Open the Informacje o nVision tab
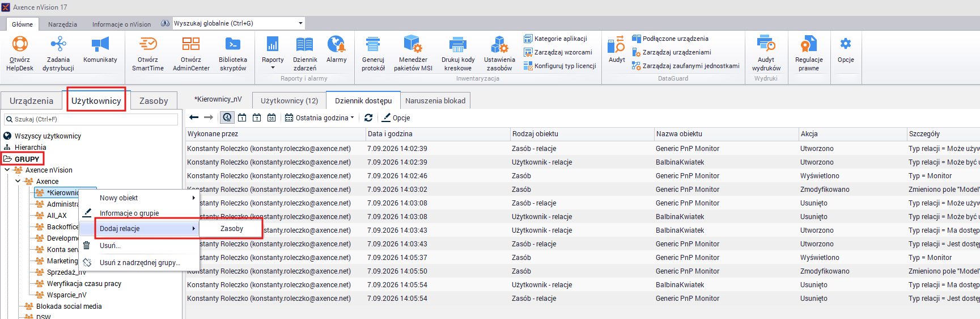The image size is (980, 319). click(121, 24)
